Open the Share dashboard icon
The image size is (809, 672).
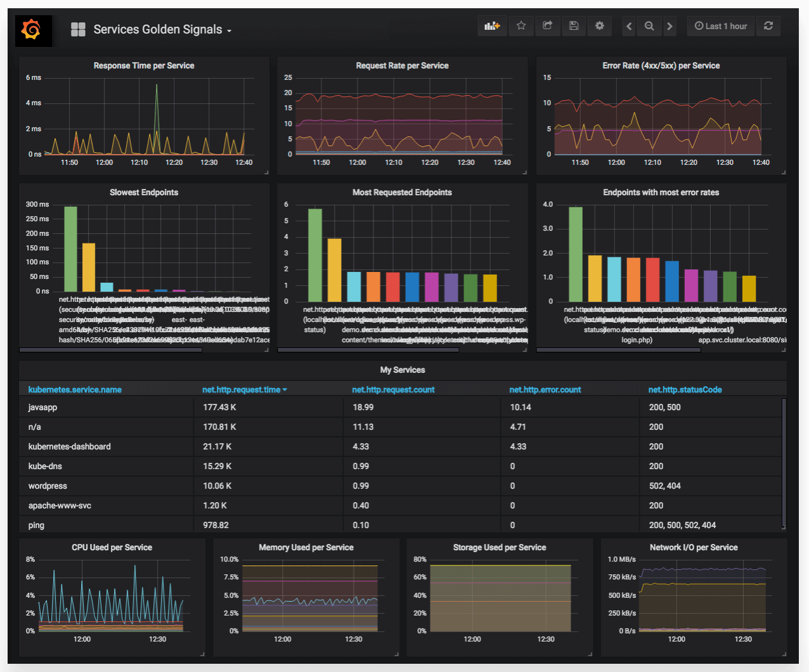tap(548, 26)
